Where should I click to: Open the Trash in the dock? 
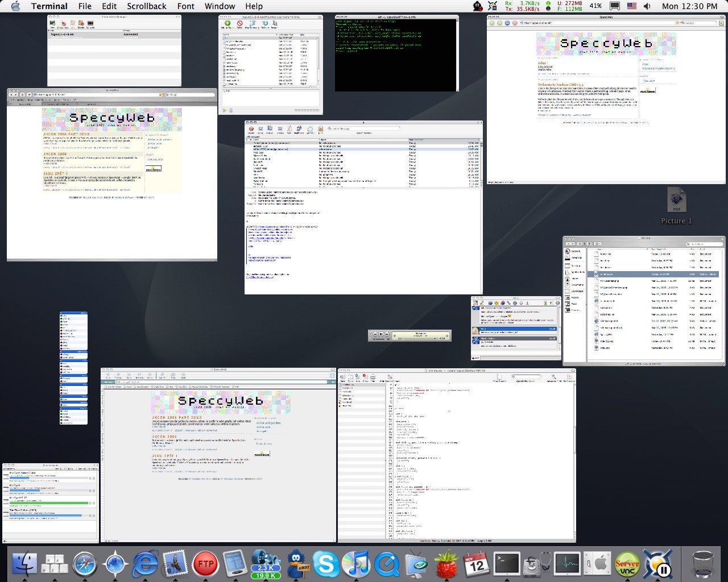pos(703,564)
